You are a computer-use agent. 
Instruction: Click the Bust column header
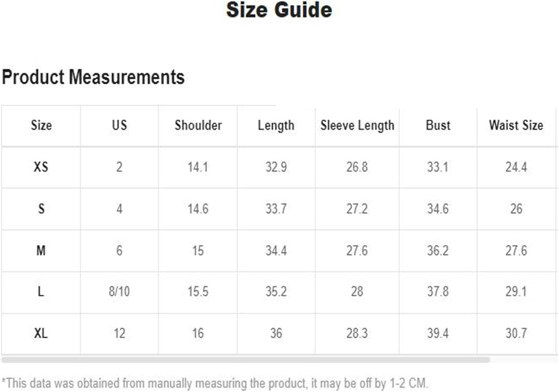click(x=438, y=125)
